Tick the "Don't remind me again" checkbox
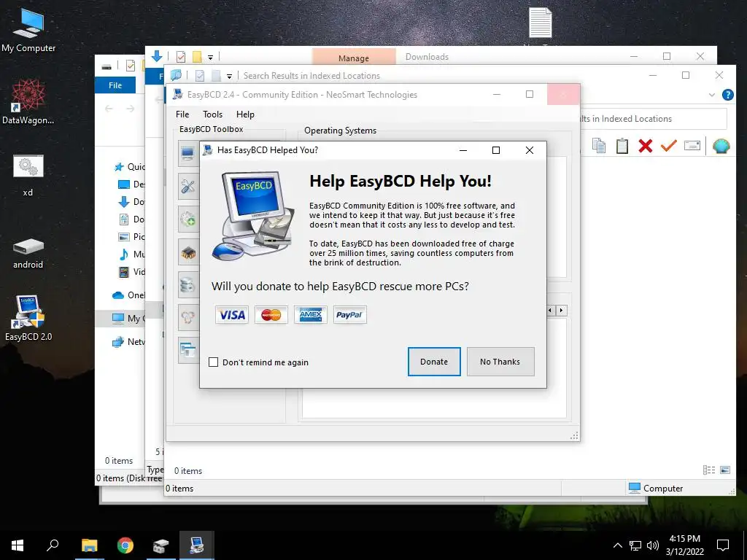 (x=214, y=362)
